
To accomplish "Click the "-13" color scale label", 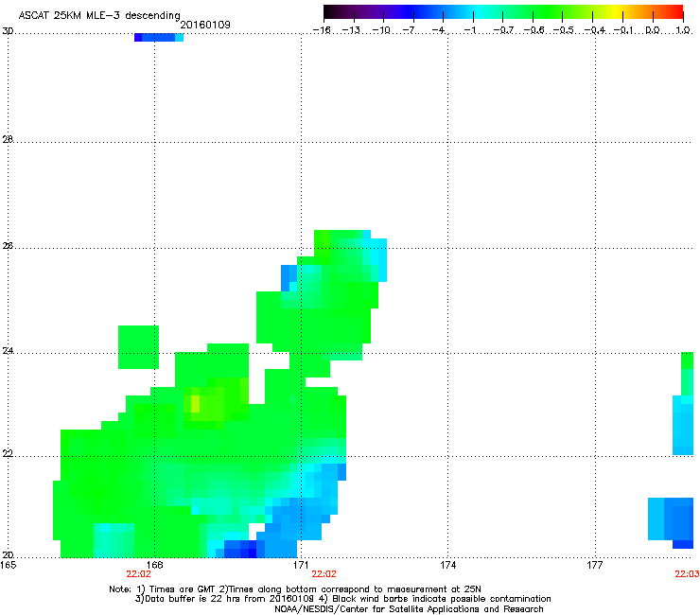I will (x=351, y=30).
